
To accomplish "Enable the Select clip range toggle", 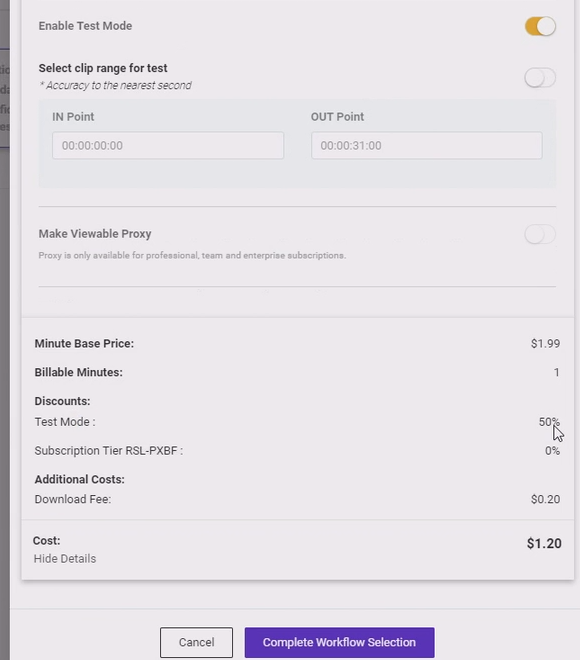I will click(x=540, y=78).
